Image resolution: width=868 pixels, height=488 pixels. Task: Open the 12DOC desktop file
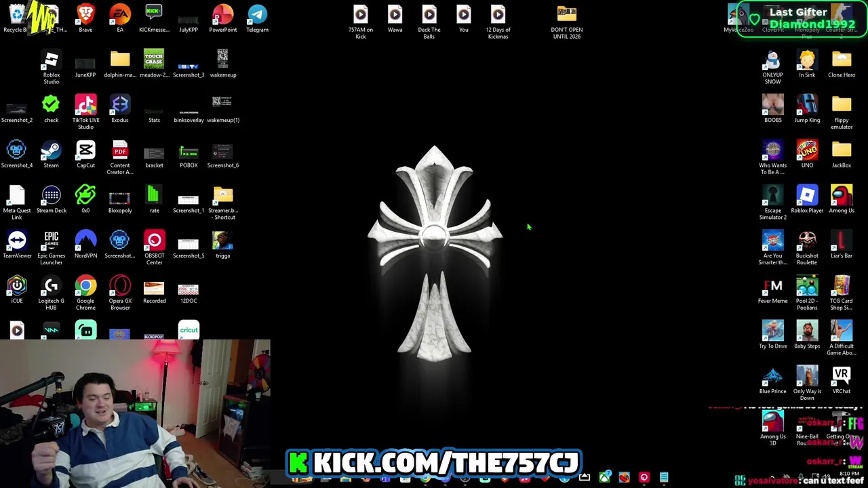189,293
